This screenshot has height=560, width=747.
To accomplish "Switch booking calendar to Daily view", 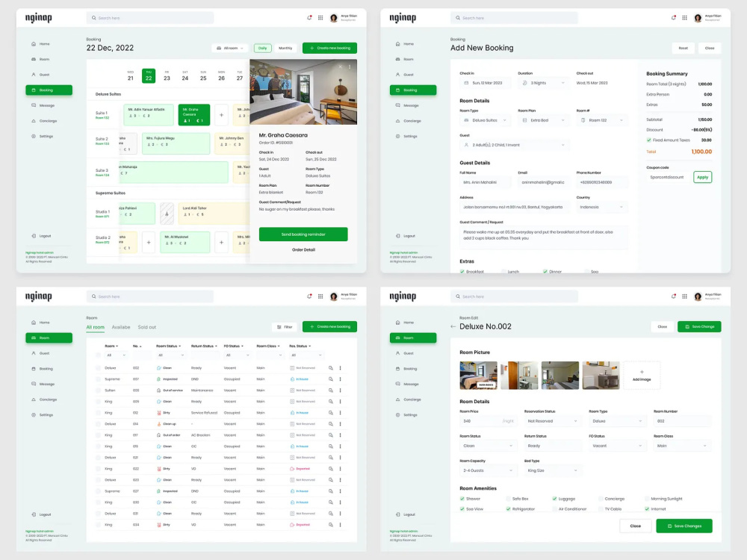I will [x=262, y=48].
